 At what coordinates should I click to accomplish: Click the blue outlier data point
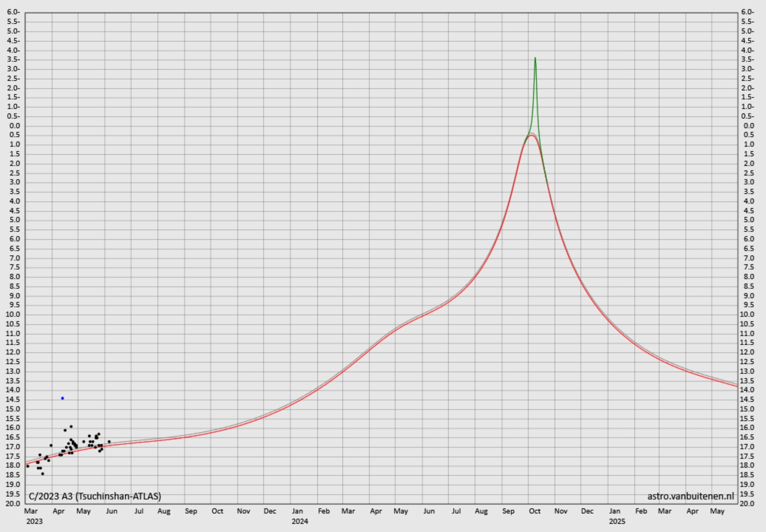pyautogui.click(x=63, y=398)
